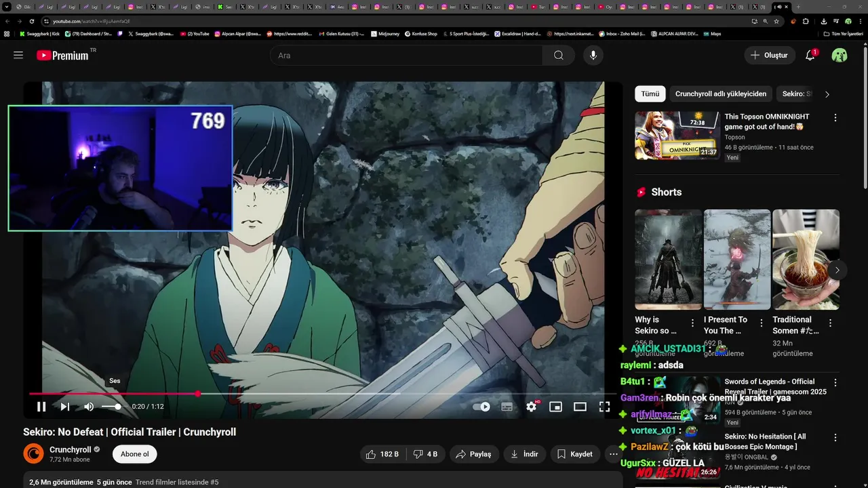
Task: Like the video (182 B)
Action: pyautogui.click(x=382, y=454)
